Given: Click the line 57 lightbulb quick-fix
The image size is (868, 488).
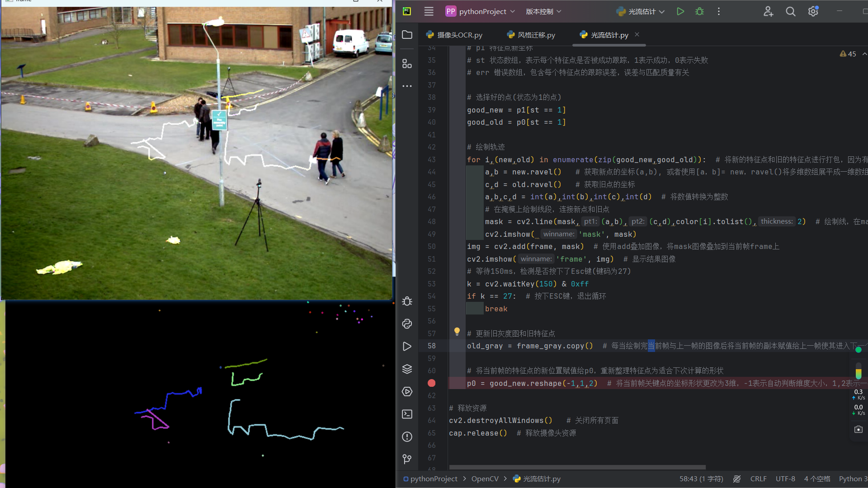Looking at the screenshot, I should (x=457, y=332).
